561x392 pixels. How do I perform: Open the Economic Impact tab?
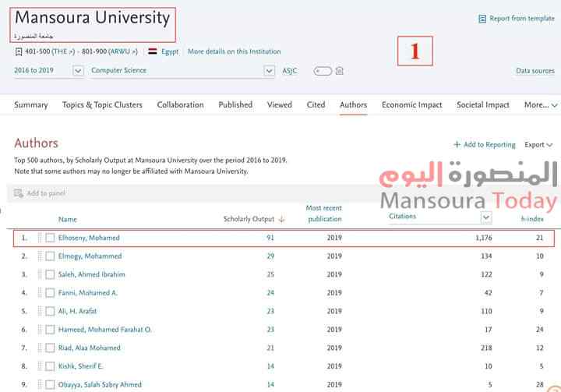411,104
